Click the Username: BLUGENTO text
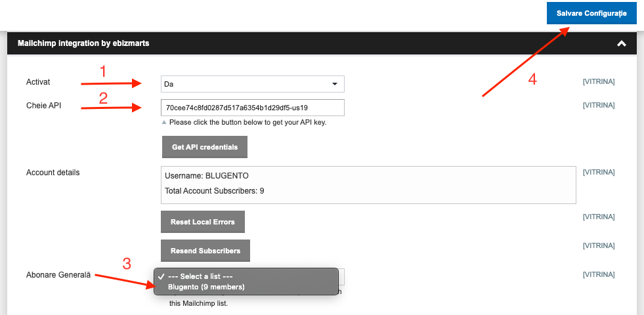This screenshot has height=315, width=644. 207,176
